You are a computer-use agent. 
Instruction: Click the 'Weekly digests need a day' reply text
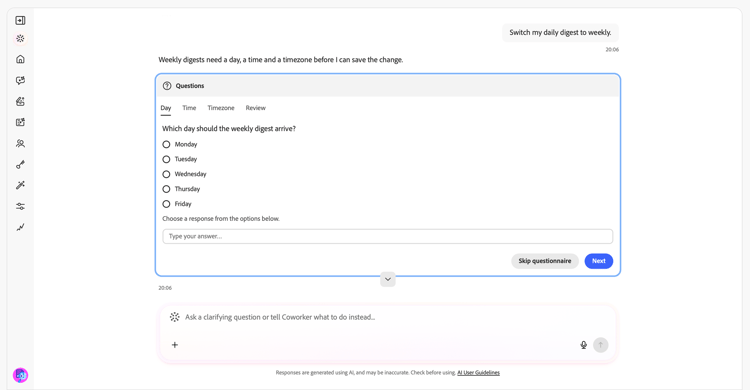281,60
